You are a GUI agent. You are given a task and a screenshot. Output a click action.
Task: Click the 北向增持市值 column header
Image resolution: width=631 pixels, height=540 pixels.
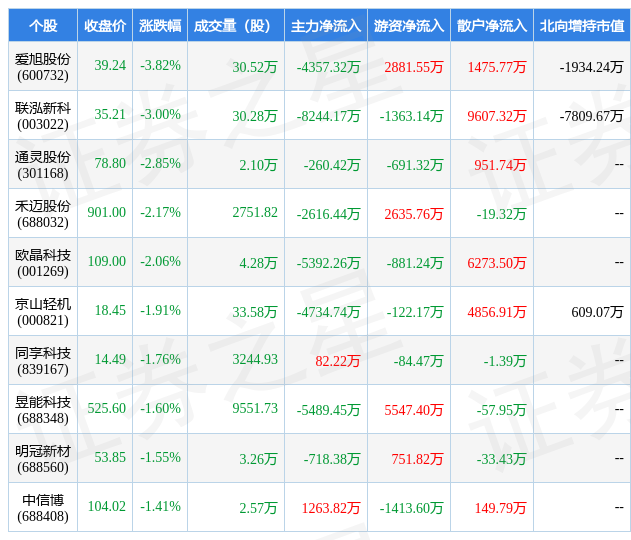click(582, 26)
